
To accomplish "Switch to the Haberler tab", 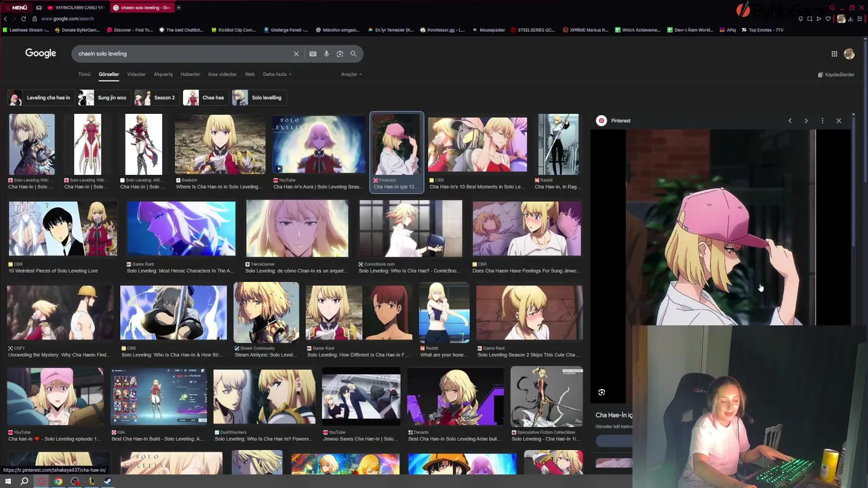I will (190, 74).
